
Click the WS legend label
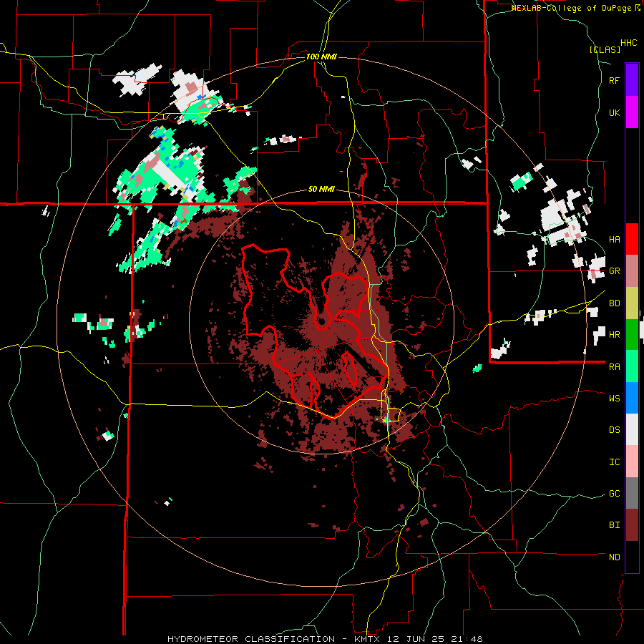click(614, 399)
